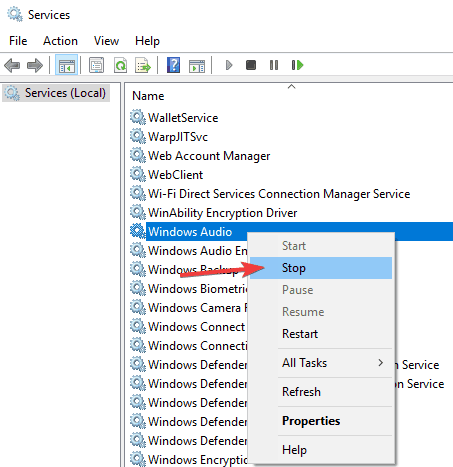Select the highlighted Windows Audio service
The width and height of the screenshot is (453, 467).
point(190,232)
